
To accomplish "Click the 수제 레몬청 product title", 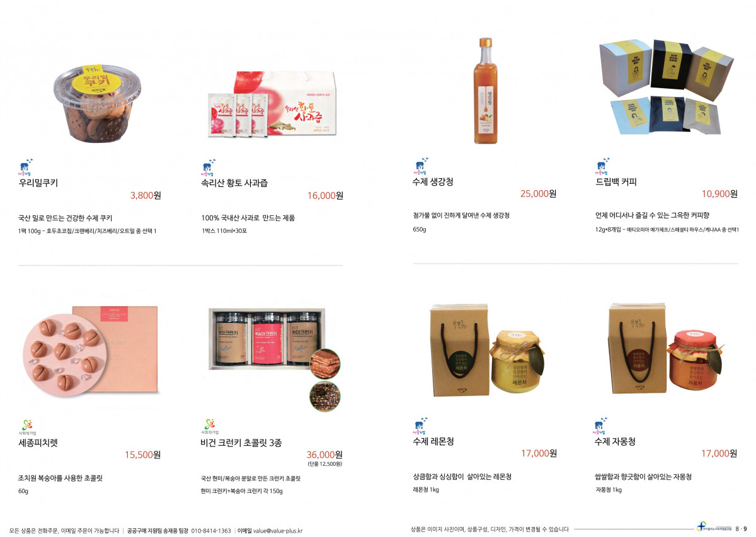I will (433, 441).
